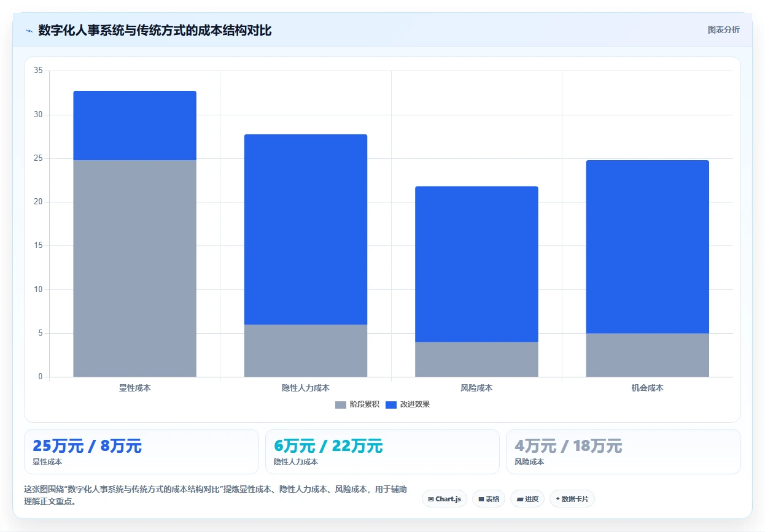The width and height of the screenshot is (765, 532).
Task: Select the 数据卡片 tag chip
Action: coord(572,499)
